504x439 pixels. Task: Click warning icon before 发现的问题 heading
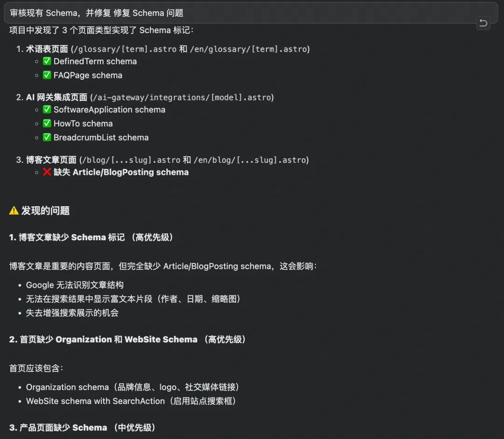pos(13,210)
